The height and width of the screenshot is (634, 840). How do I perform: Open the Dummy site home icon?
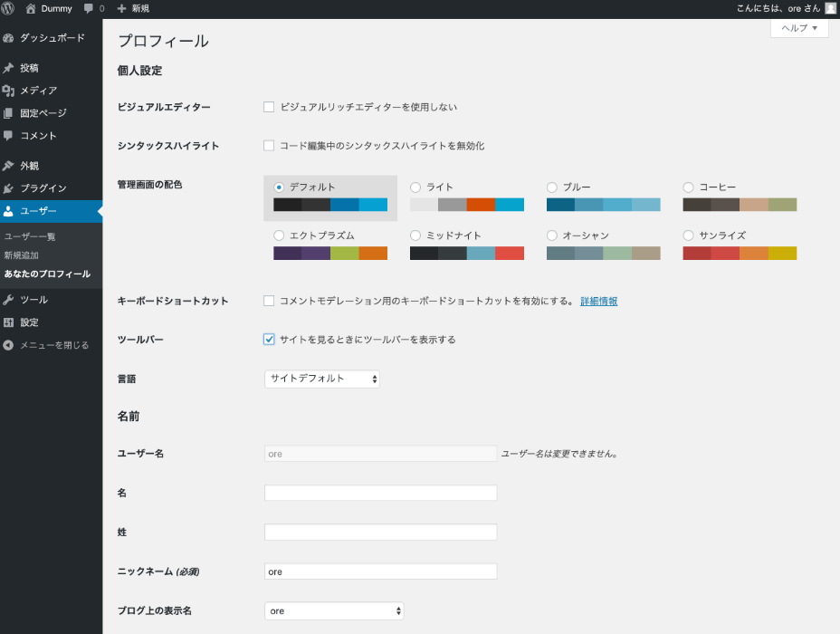click(x=31, y=8)
